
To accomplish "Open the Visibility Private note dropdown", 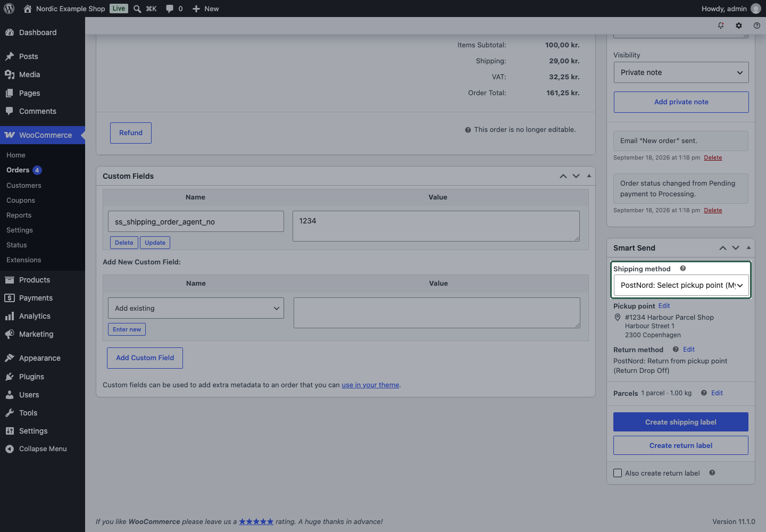I will pos(681,72).
